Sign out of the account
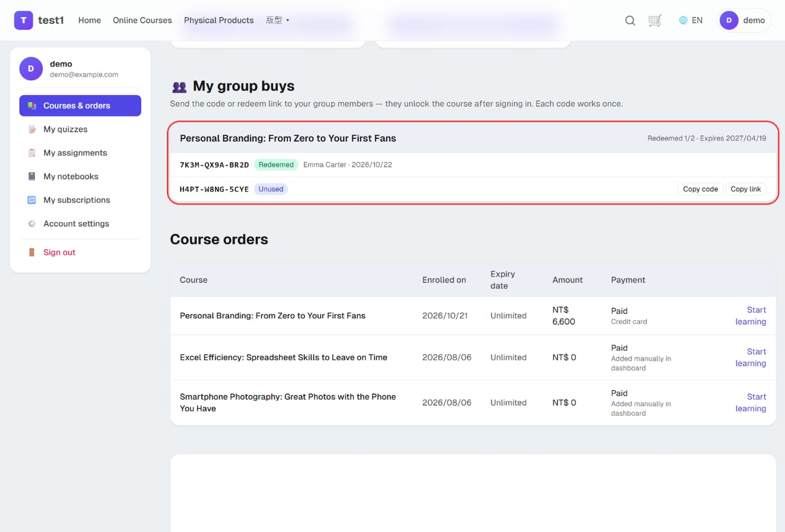 click(x=80, y=252)
